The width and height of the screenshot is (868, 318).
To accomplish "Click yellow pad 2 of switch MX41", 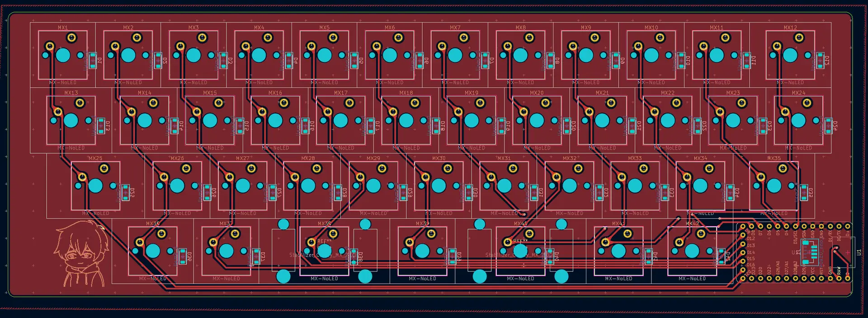I will [627, 234].
